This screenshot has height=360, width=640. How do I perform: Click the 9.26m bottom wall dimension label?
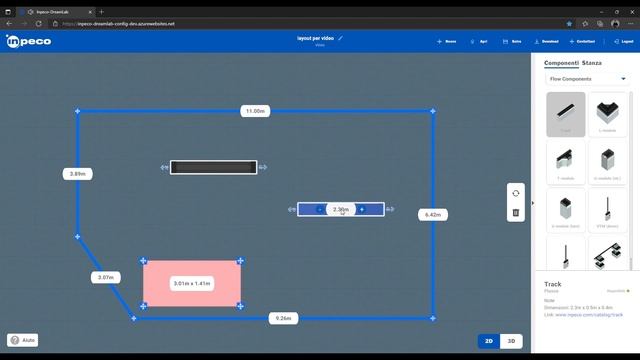(x=283, y=318)
